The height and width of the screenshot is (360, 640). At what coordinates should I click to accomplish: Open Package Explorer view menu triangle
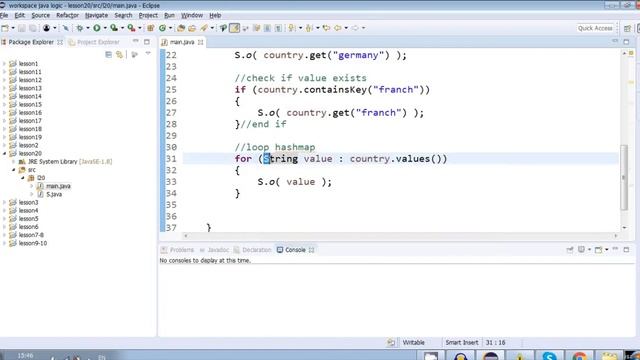(148, 53)
